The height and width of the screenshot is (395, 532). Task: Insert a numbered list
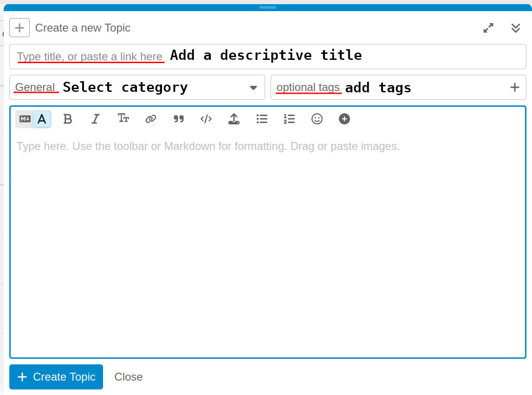(x=289, y=119)
